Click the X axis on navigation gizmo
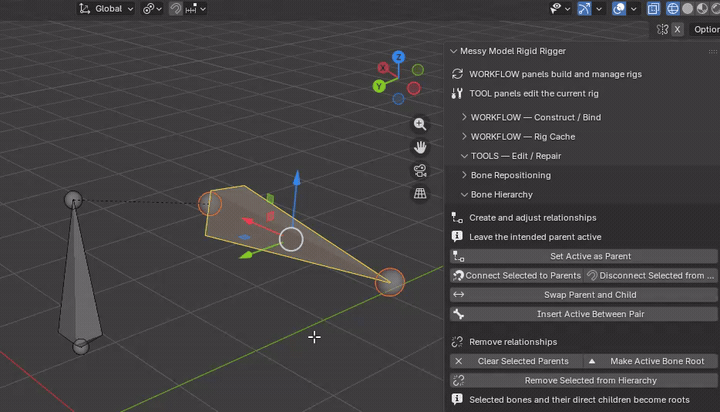The image size is (720, 412). 383,68
